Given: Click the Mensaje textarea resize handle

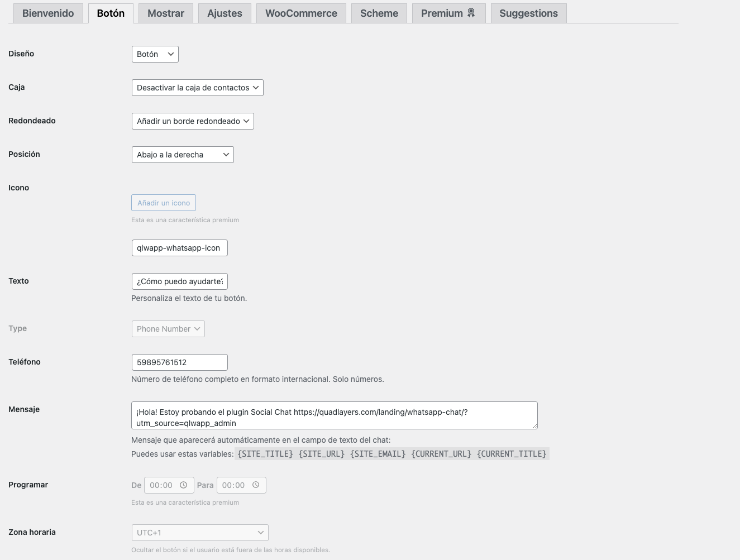Looking at the screenshot, I should [534, 426].
